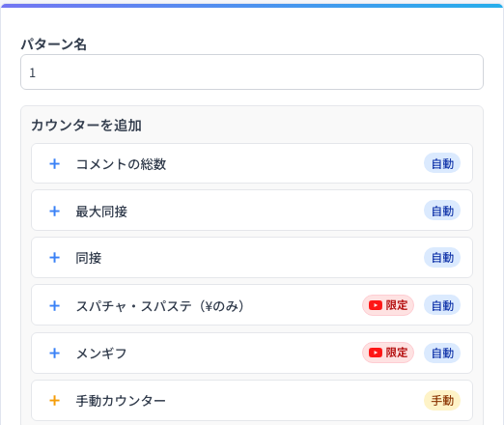This screenshot has height=425, width=504.
Task: Focus the パターン名 text field
Action: click(x=252, y=72)
